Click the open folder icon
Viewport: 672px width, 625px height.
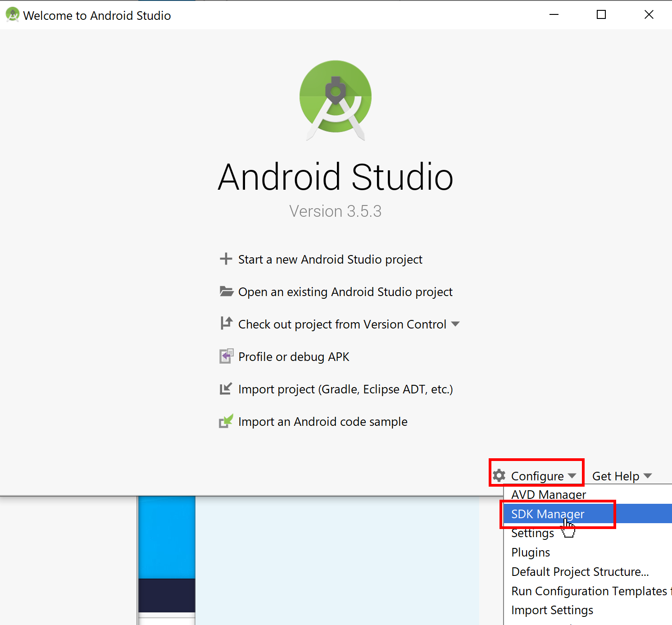[x=226, y=292]
